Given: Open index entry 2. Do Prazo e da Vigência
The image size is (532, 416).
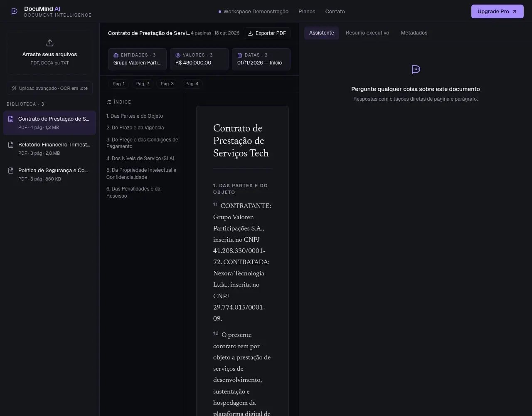Looking at the screenshot, I should [135, 128].
